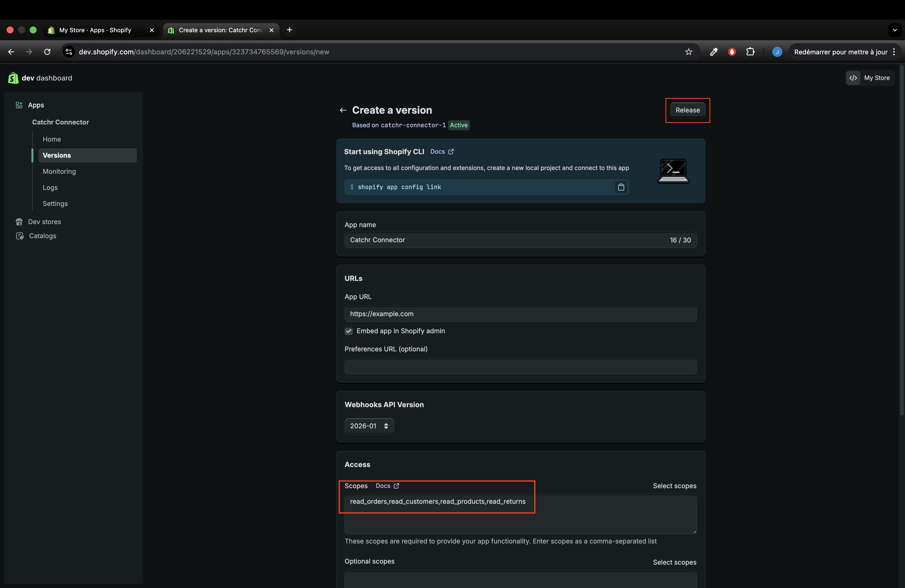Click the back arrow beside Create a version
This screenshot has width=905, height=588.
(x=343, y=110)
